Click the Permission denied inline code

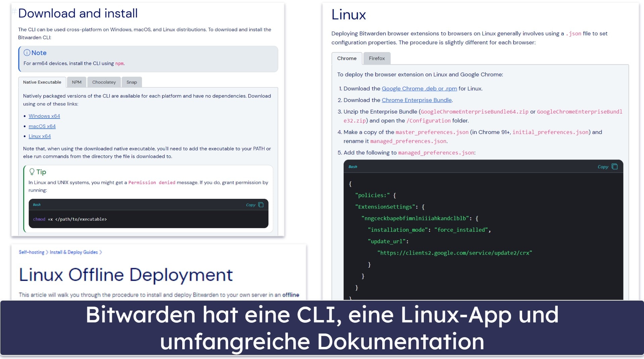(x=152, y=183)
